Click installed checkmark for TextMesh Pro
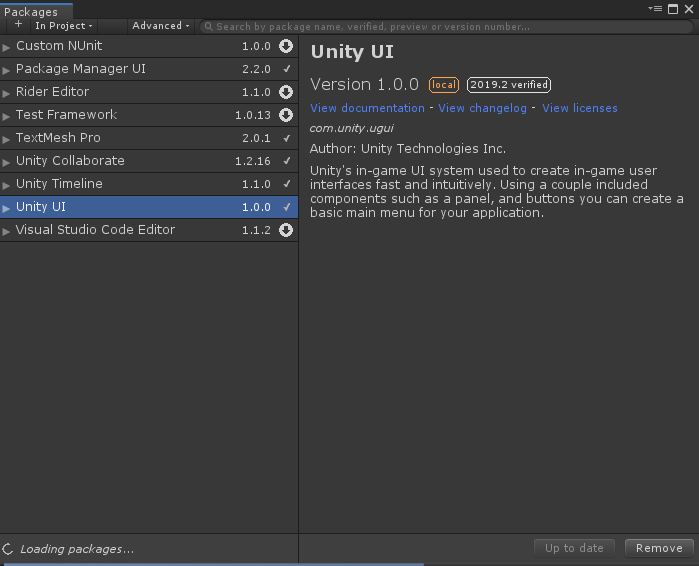699x566 pixels. point(287,138)
